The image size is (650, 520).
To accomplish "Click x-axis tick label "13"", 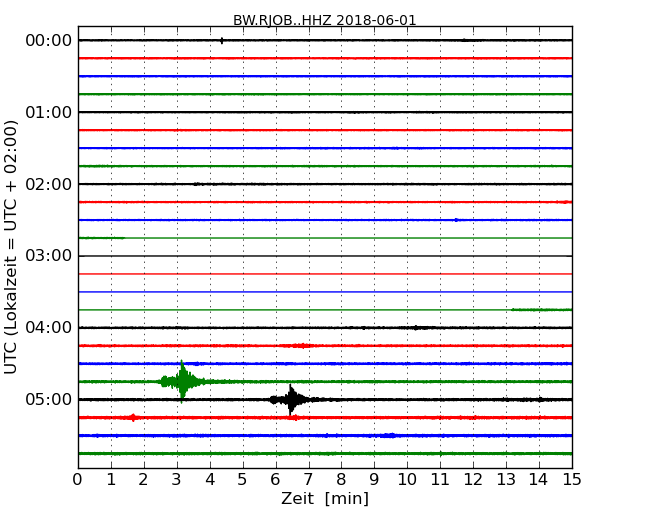I will [x=506, y=479].
